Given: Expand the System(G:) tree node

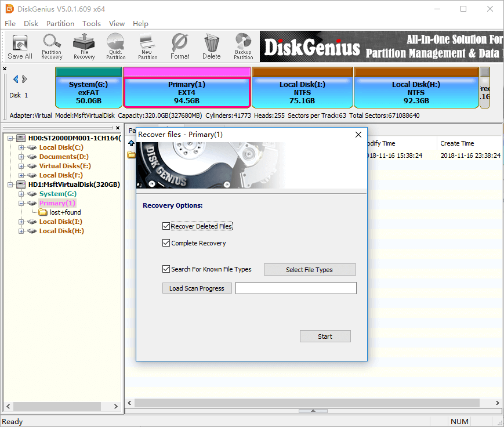Looking at the screenshot, I should pos(21,194).
